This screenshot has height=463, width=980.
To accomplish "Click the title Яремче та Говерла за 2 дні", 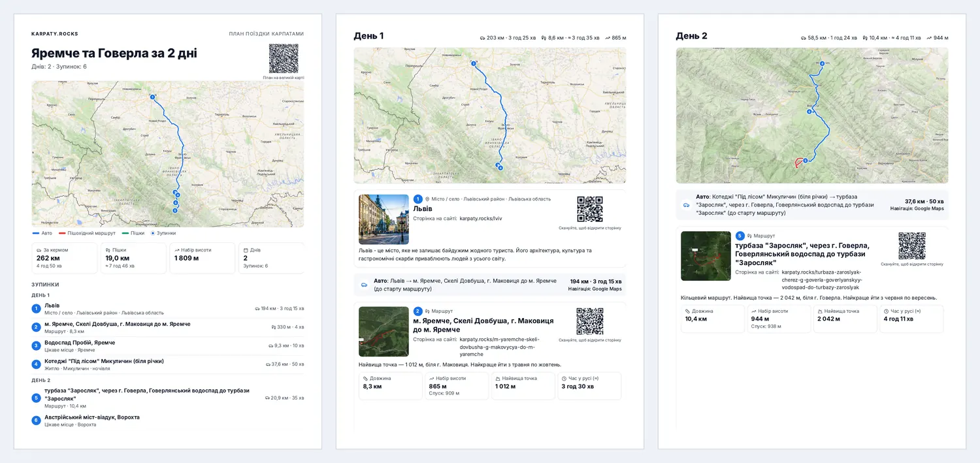I will (114, 54).
